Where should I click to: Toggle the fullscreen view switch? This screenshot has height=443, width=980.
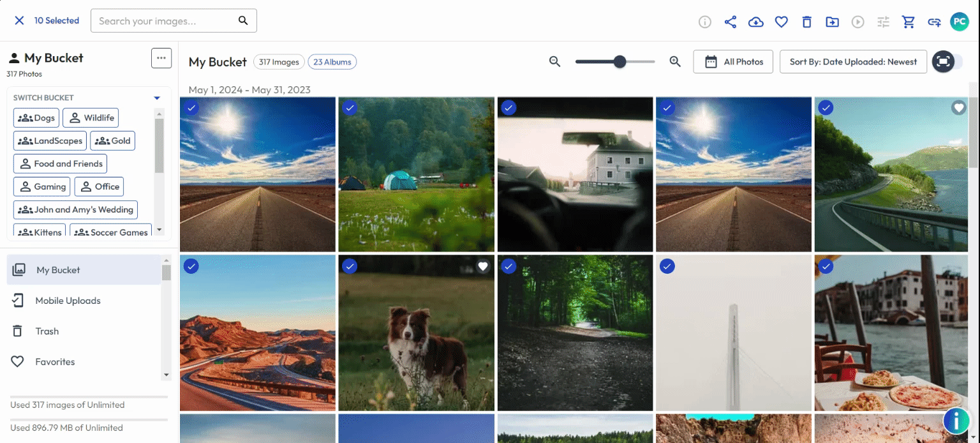pyautogui.click(x=947, y=61)
